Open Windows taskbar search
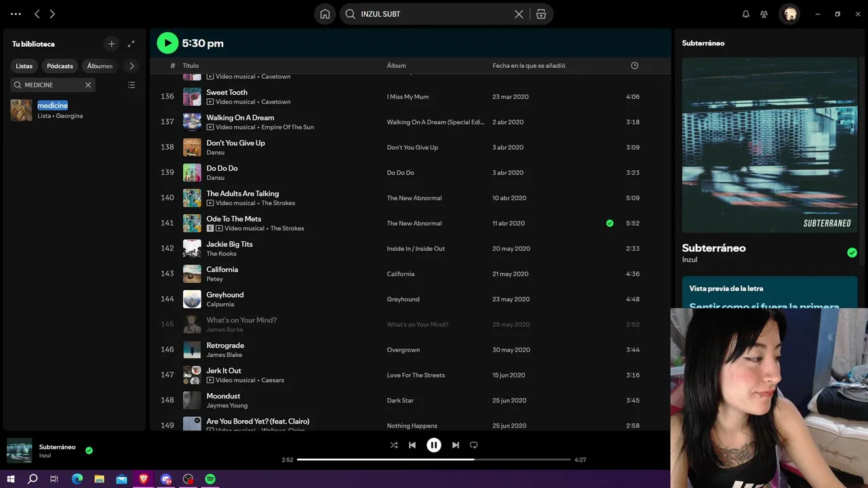 [33, 479]
